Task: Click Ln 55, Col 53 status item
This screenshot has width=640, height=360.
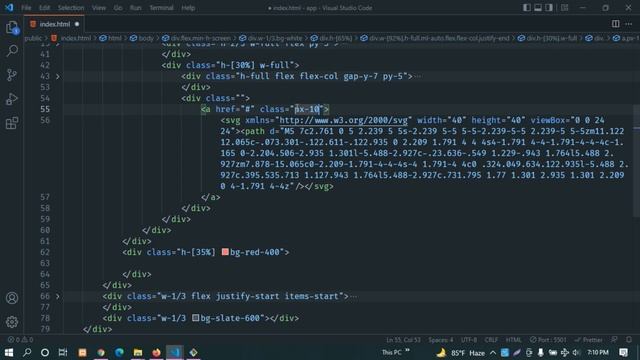Action: (x=403, y=340)
